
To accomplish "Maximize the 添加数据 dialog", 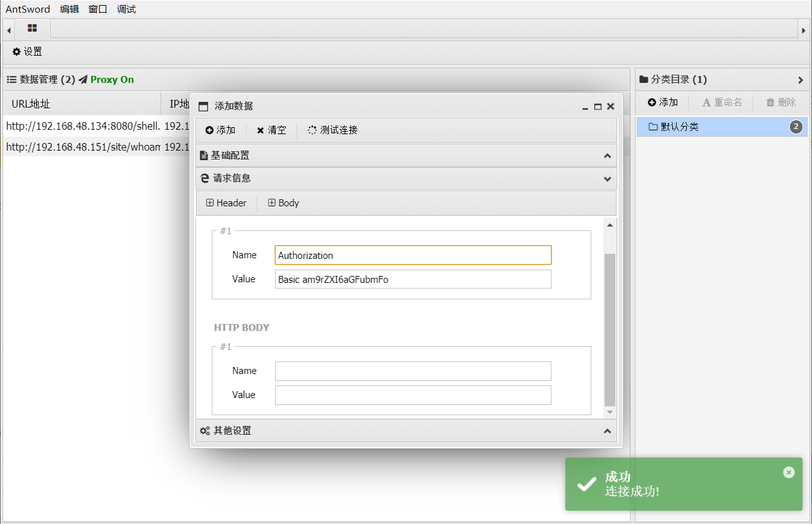I will [x=598, y=107].
